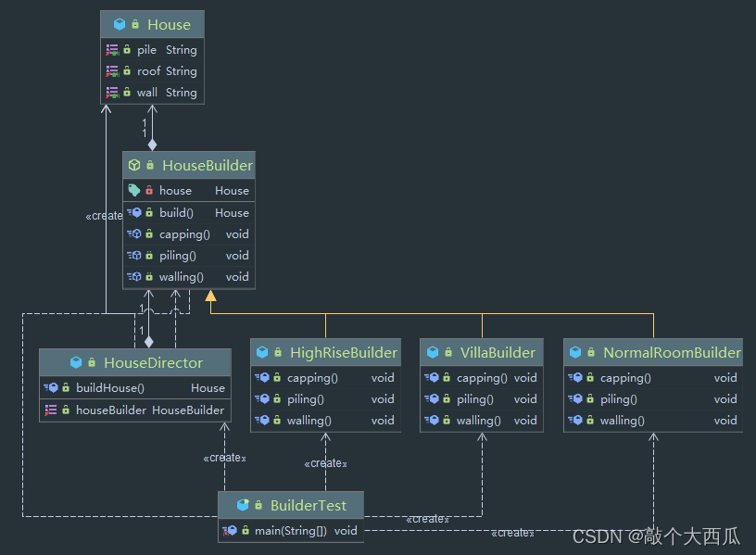This screenshot has height=555, width=756.
Task: Click the «create» label under VillaBuilder arrow
Action: coord(428,519)
